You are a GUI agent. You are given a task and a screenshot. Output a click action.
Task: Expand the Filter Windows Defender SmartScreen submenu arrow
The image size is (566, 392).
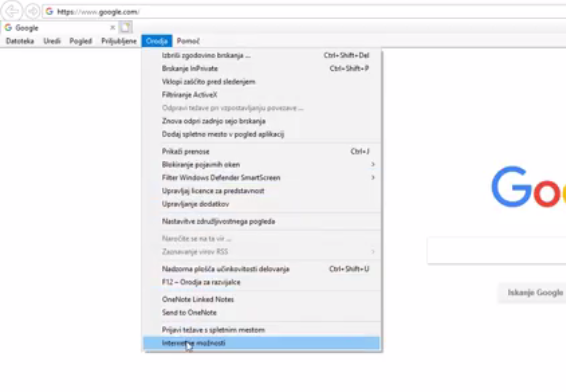coord(373,178)
